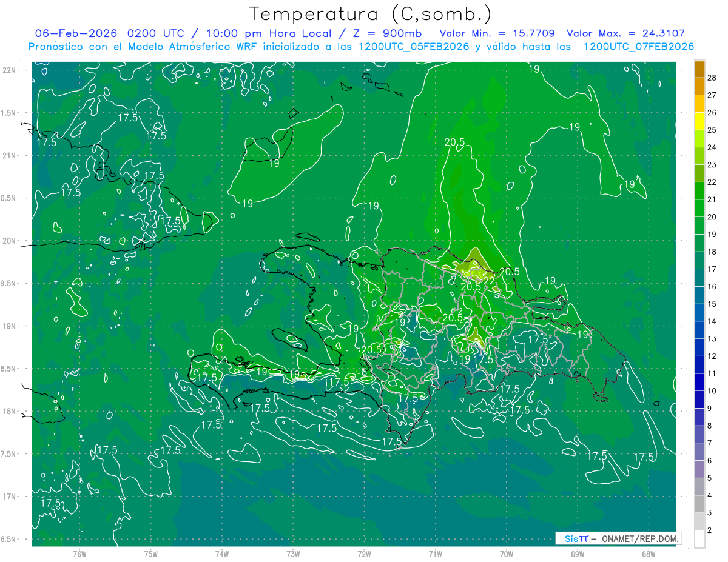Click the longitude axis label "75W"
Image resolution: width=728 pixels, height=562 pixels.
coord(151,554)
